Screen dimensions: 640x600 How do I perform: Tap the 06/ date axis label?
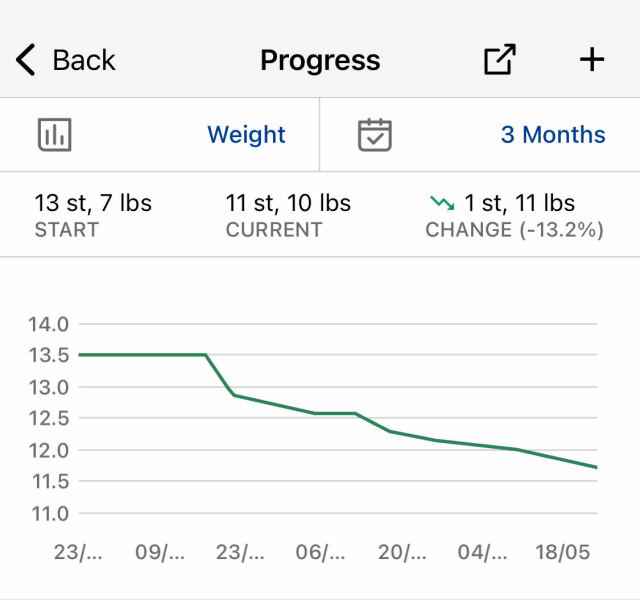(322, 552)
